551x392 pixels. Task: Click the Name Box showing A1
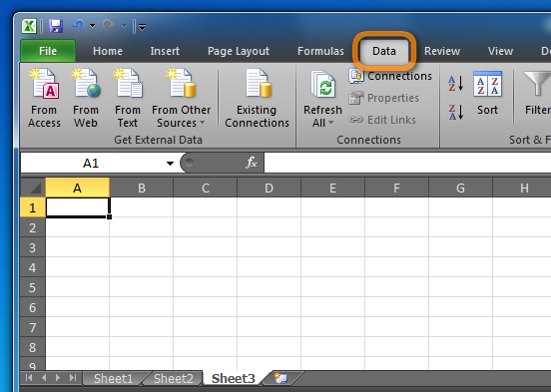[91, 163]
